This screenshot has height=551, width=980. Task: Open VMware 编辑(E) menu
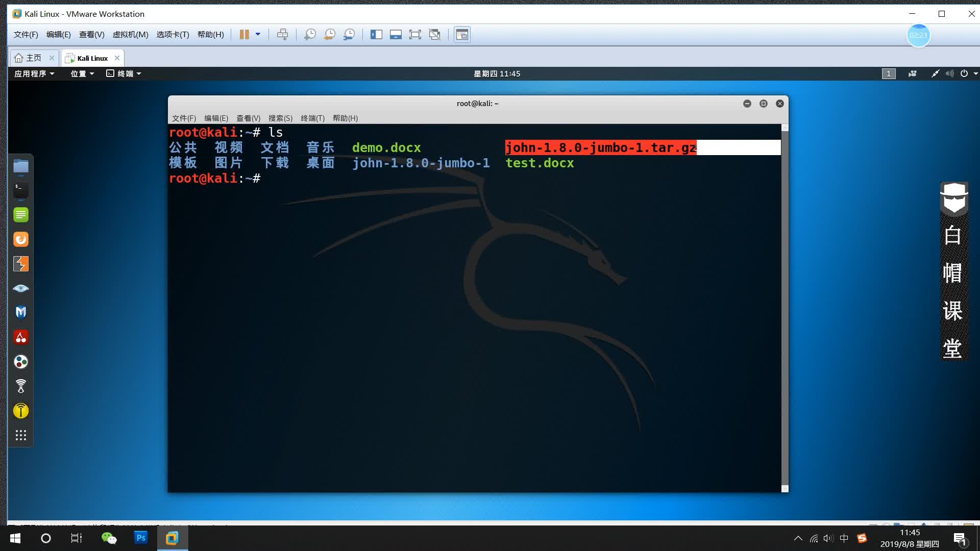(58, 34)
